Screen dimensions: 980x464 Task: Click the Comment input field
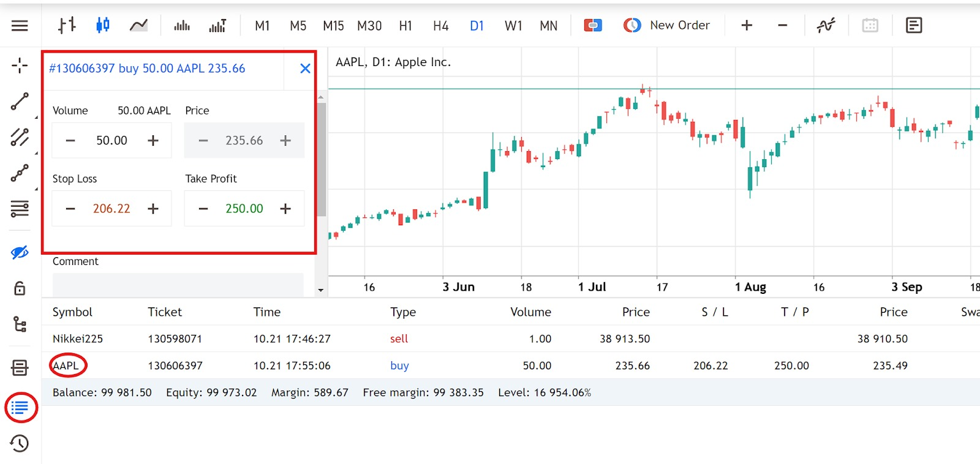178,285
